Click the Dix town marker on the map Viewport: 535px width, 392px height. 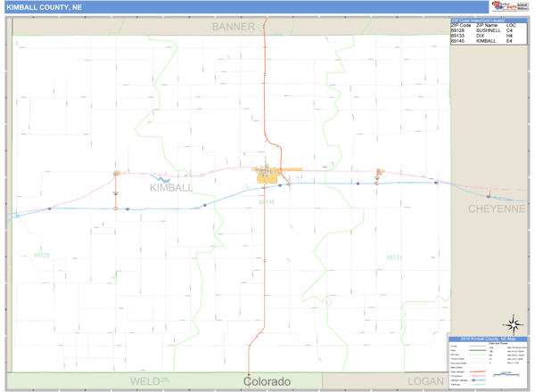(378, 172)
